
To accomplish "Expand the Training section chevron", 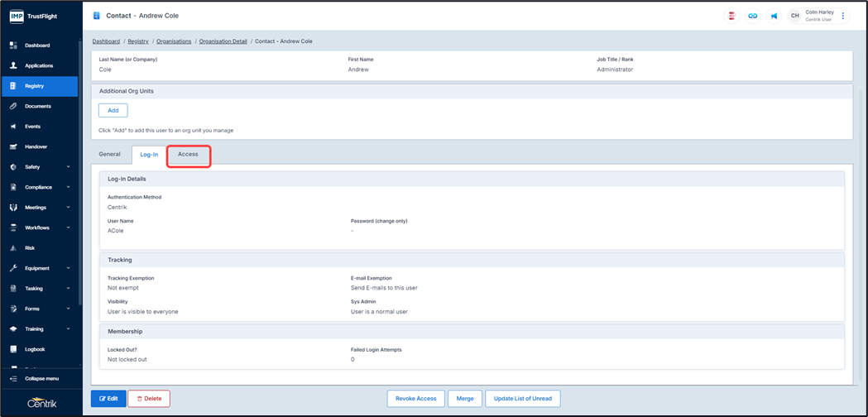I will (68, 329).
